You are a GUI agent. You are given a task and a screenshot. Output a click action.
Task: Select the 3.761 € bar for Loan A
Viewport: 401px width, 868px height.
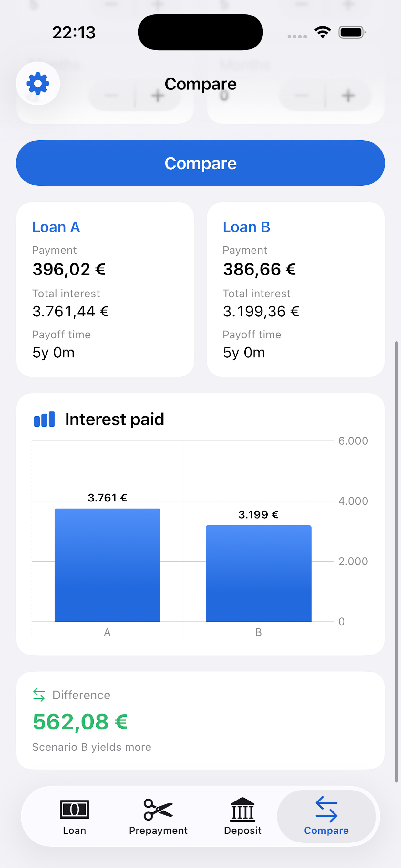107,565
